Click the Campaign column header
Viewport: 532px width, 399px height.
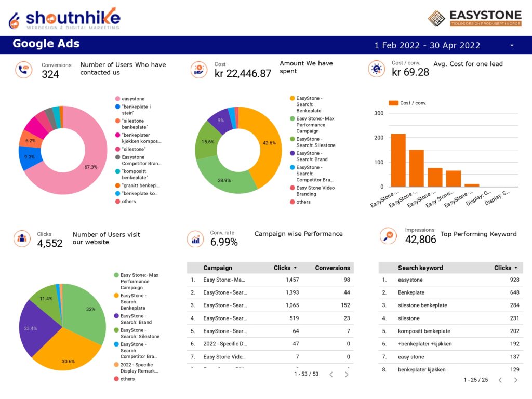click(x=218, y=268)
